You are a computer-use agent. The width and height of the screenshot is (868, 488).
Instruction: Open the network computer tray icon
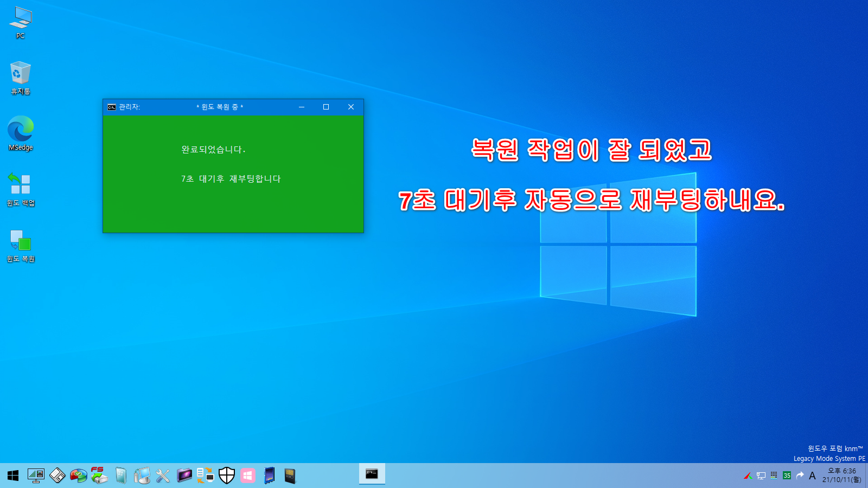click(x=761, y=476)
